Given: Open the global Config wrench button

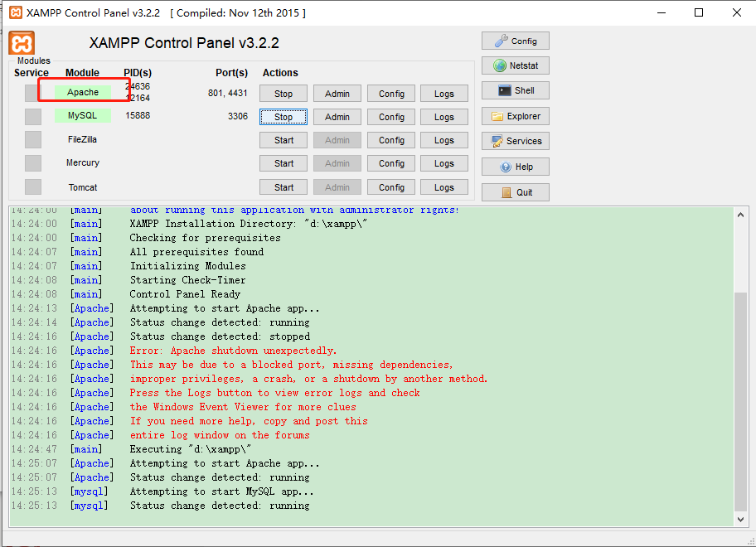Looking at the screenshot, I should click(x=516, y=41).
